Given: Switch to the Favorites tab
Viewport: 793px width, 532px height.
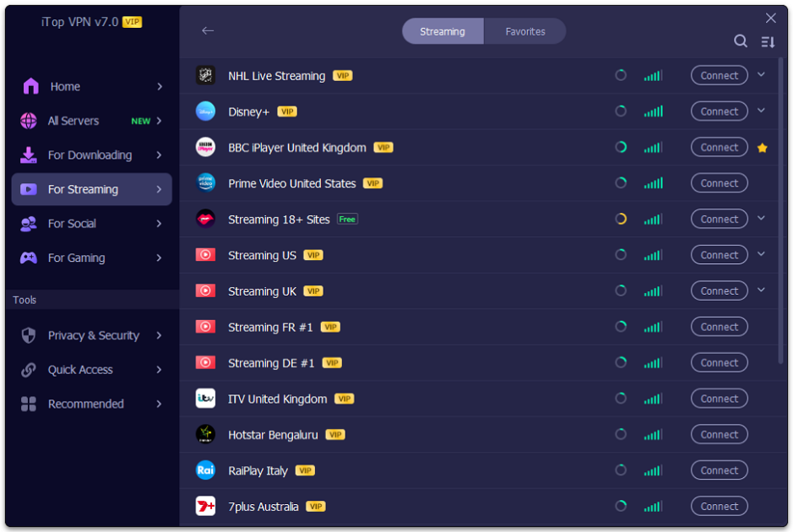Looking at the screenshot, I should tap(525, 31).
